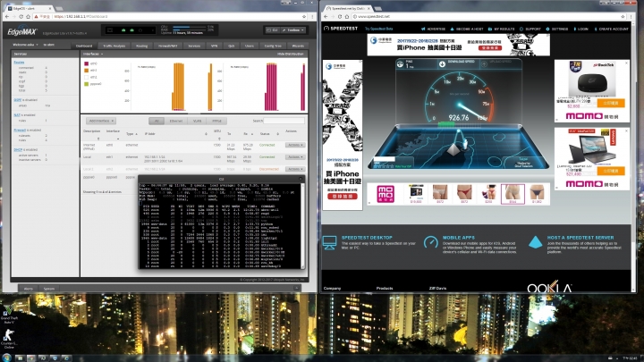Filter interfaces list by PPPoE
This screenshot has height=362, width=644.
[216, 121]
